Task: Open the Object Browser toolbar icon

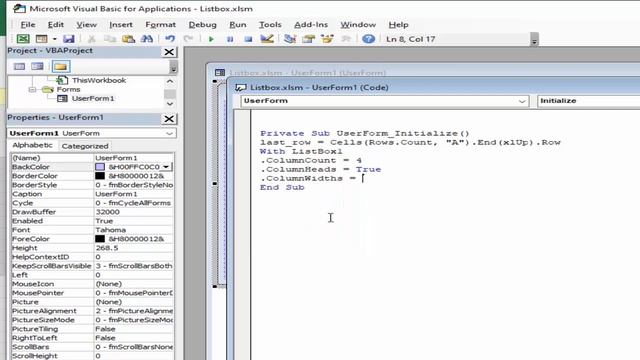Action: 327,39
